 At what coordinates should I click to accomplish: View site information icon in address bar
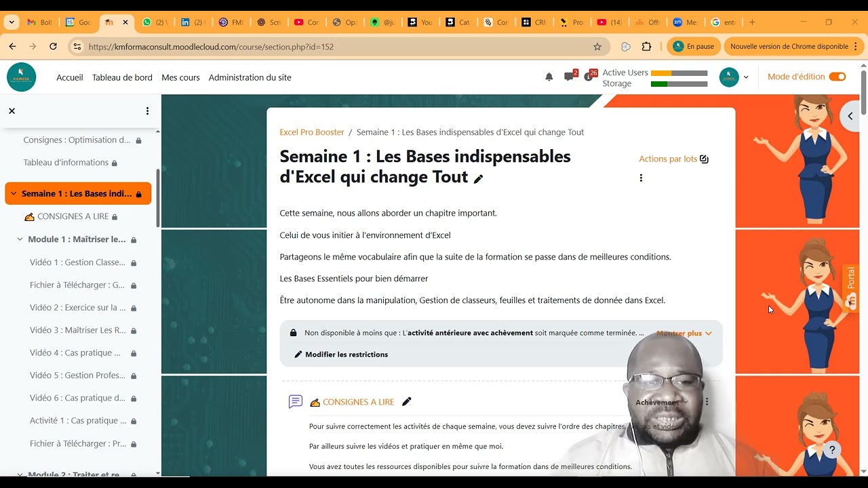77,47
